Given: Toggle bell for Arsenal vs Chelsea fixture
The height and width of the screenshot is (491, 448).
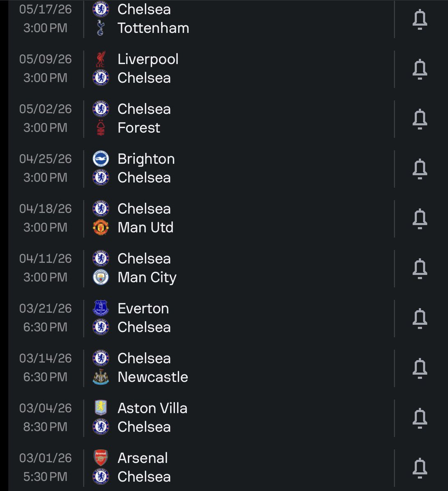Looking at the screenshot, I should (x=420, y=468).
